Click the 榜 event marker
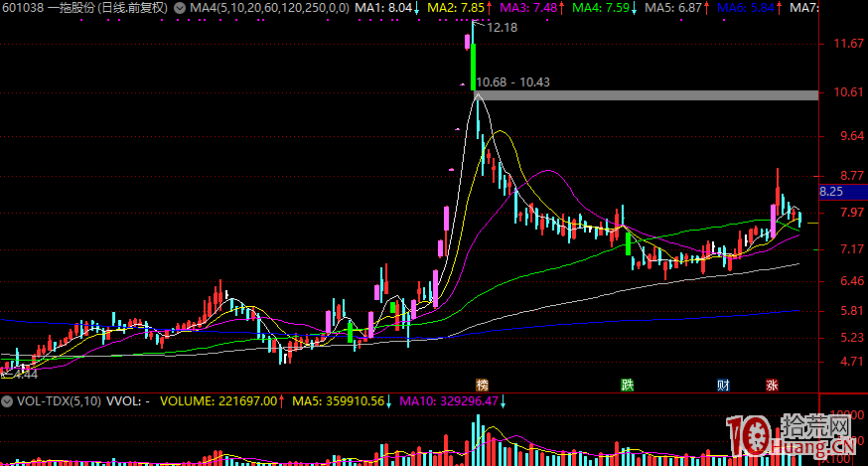868x466 pixels. 482,386
